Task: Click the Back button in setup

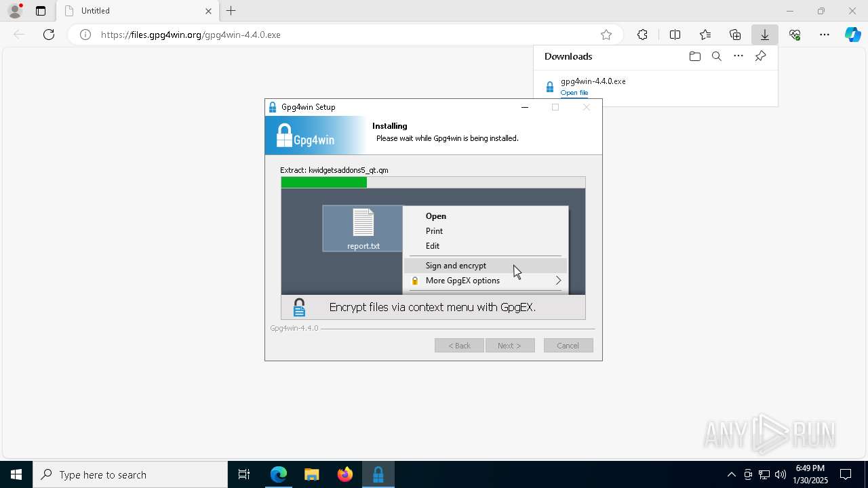Action: tap(459, 346)
